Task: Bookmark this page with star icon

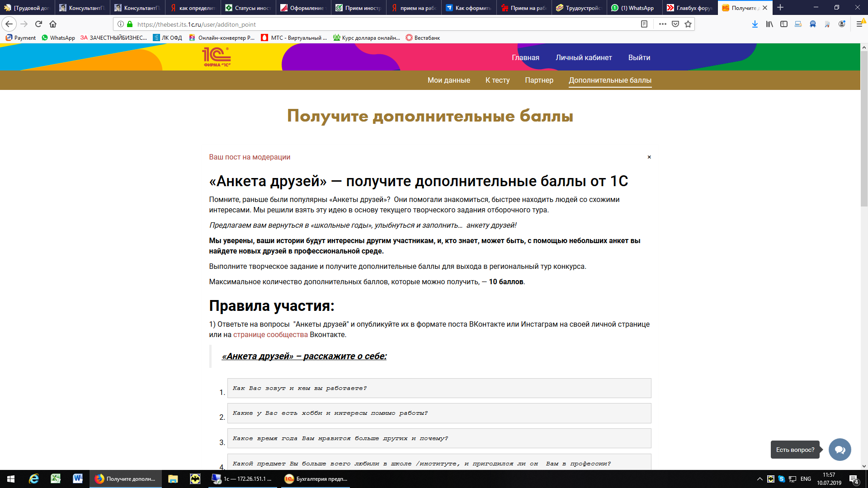Action: click(688, 24)
